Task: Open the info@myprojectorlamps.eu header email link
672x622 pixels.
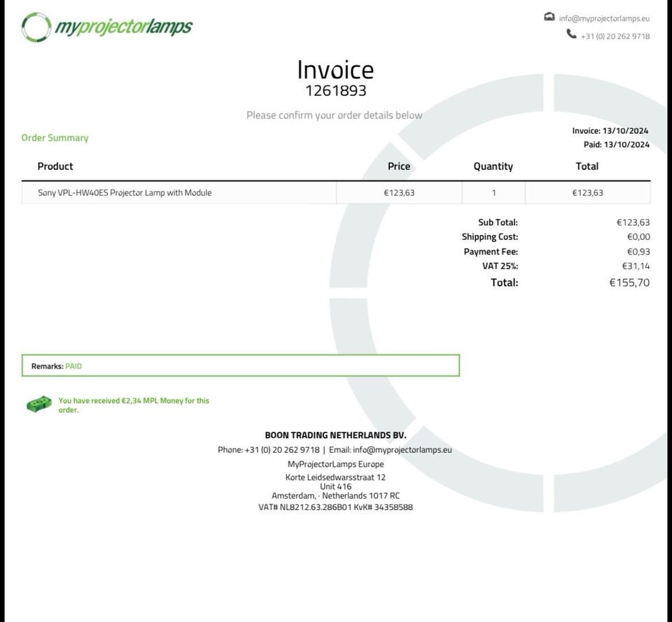Action: (x=604, y=18)
